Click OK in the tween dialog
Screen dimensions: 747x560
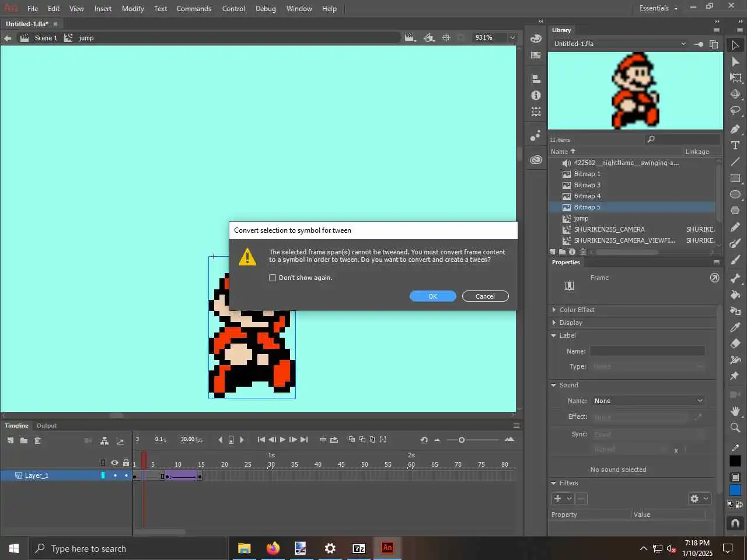pyautogui.click(x=433, y=296)
